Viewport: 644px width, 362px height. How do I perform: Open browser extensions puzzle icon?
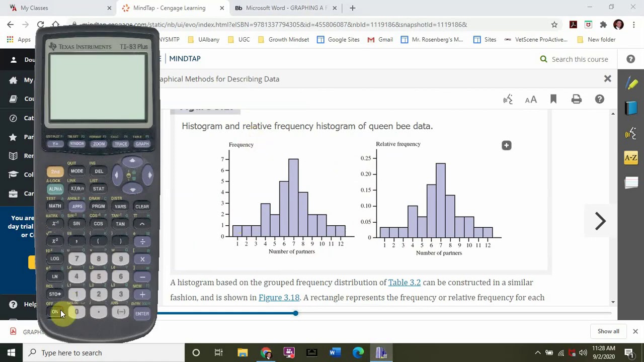click(x=603, y=25)
